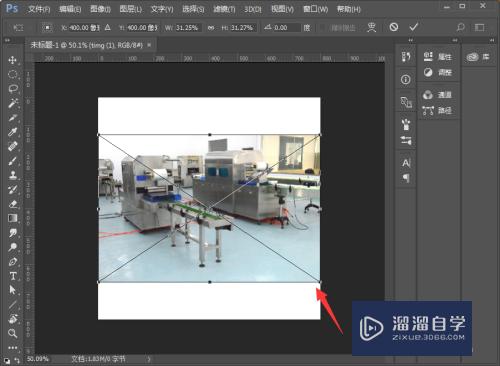Open the 库 libraries panel
This screenshot has height=366, width=500.
pos(478,57)
